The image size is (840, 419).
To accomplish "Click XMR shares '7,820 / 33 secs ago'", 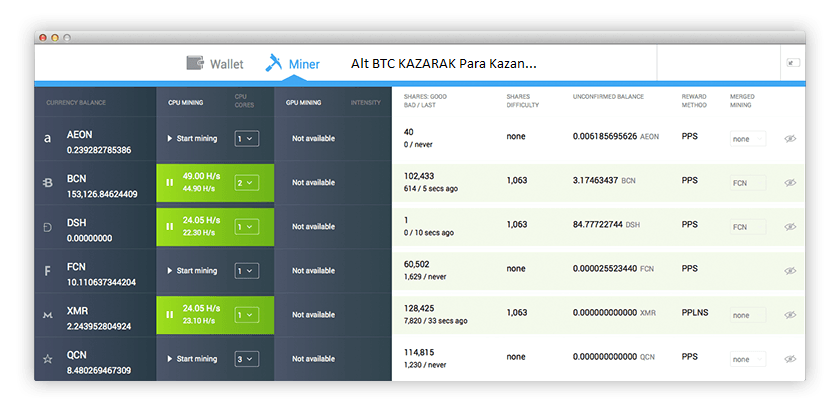I will 436,321.
